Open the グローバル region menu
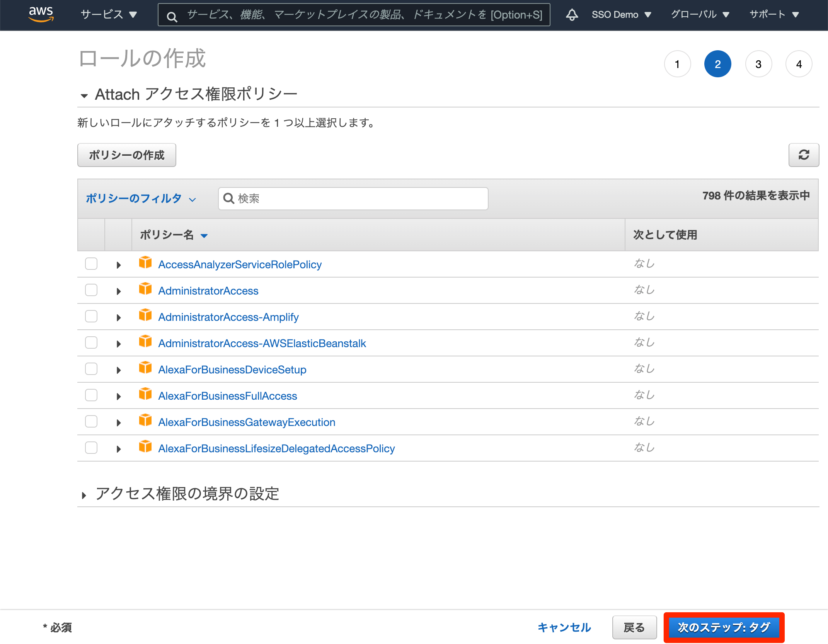 700,15
